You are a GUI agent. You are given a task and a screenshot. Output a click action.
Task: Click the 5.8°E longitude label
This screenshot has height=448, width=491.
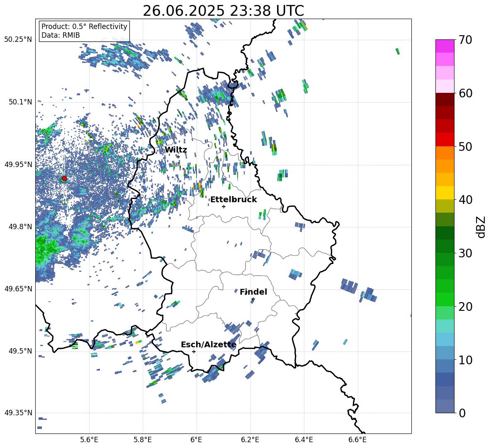(x=143, y=440)
